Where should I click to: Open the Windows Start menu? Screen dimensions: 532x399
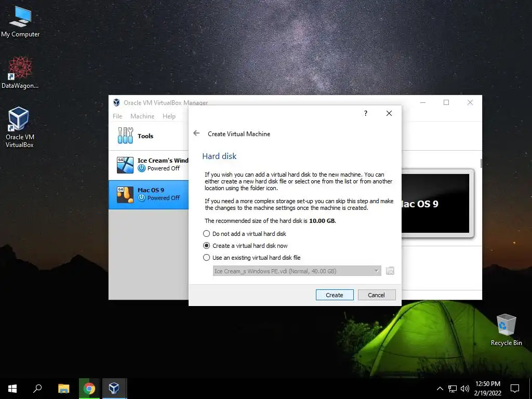pos(12,389)
